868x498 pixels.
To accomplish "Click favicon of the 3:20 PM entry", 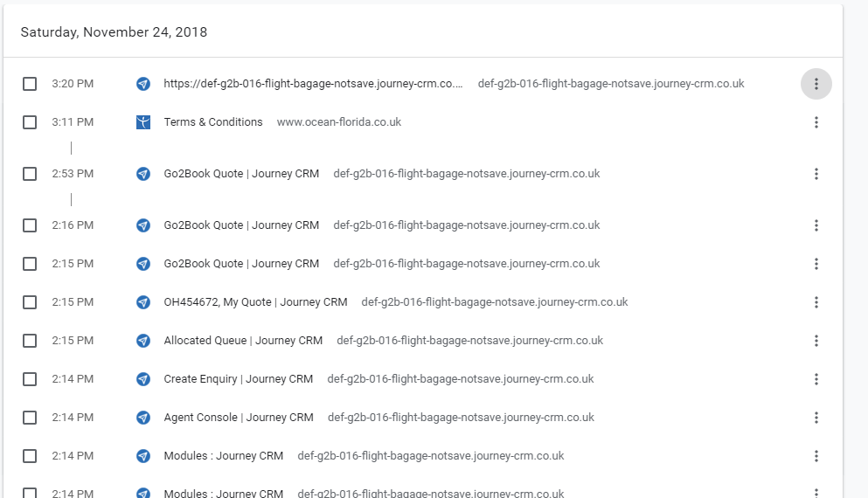I will tap(143, 84).
